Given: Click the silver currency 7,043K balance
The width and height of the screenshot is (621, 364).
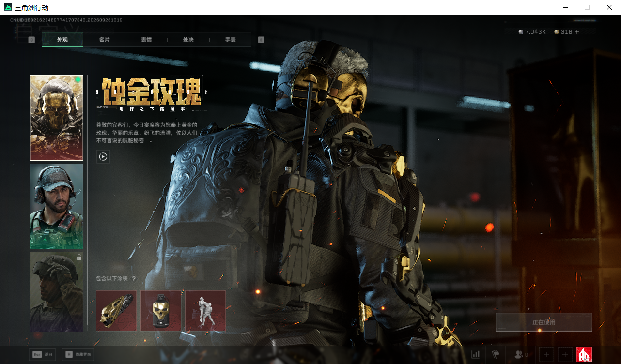Looking at the screenshot, I should click(532, 32).
